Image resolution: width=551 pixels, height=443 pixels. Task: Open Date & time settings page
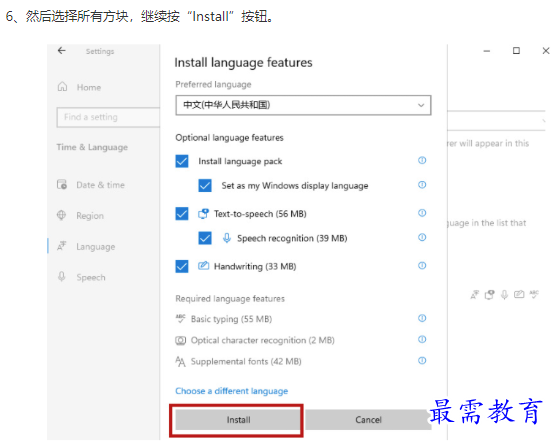point(100,185)
